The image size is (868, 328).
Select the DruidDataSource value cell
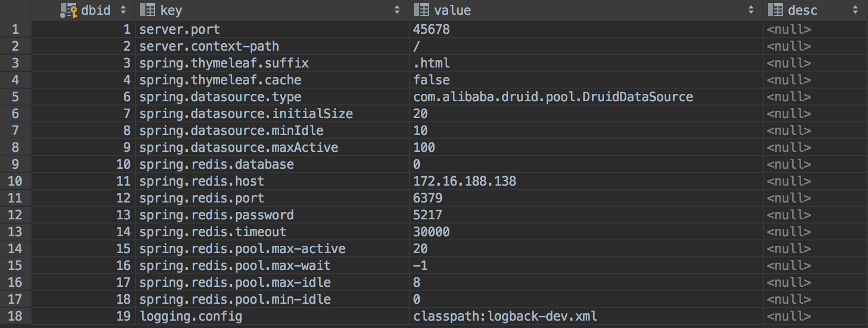[553, 97]
